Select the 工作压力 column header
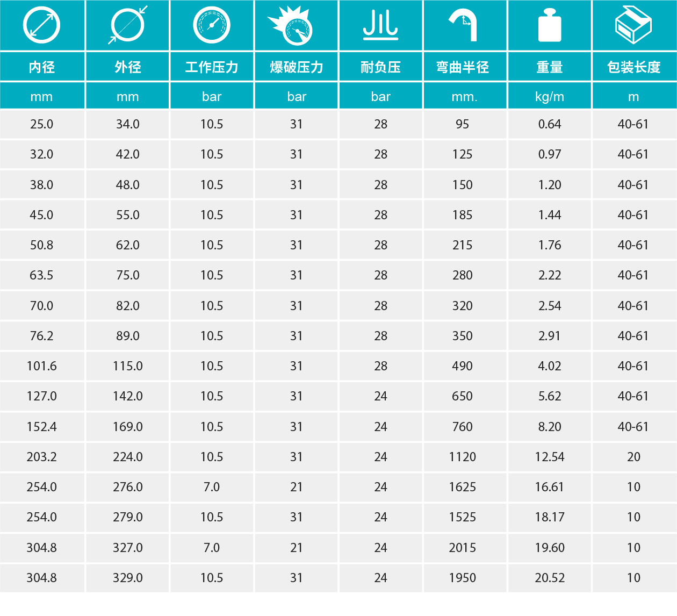677x616 pixels. (212, 67)
